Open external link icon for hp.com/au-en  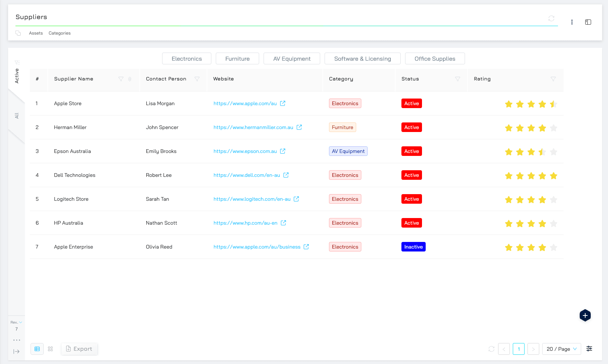coord(283,223)
